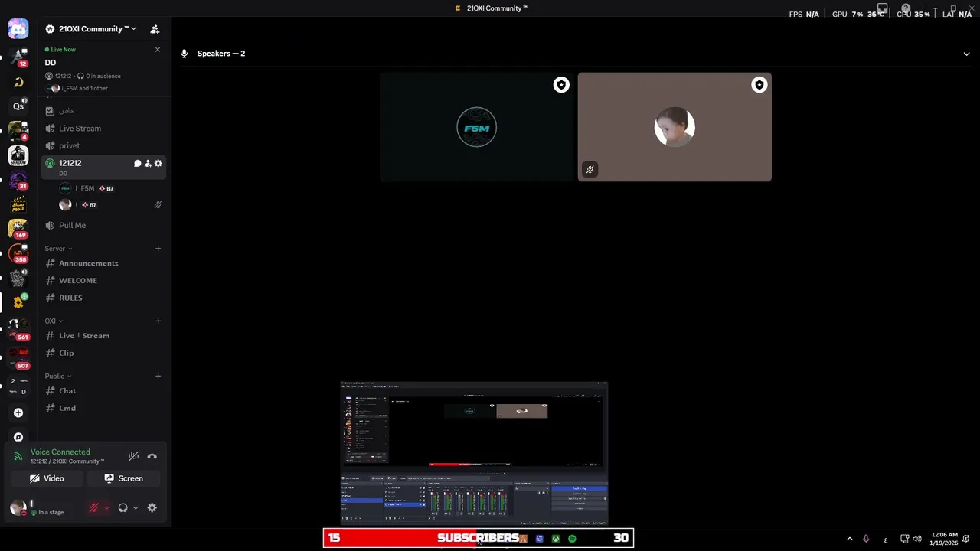Viewport: 980px width, 551px height.
Task: Open input device options arrow beside mic
Action: pos(106,507)
